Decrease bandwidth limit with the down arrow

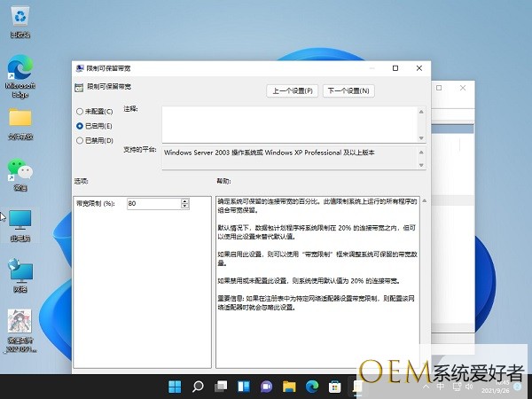[x=184, y=207]
